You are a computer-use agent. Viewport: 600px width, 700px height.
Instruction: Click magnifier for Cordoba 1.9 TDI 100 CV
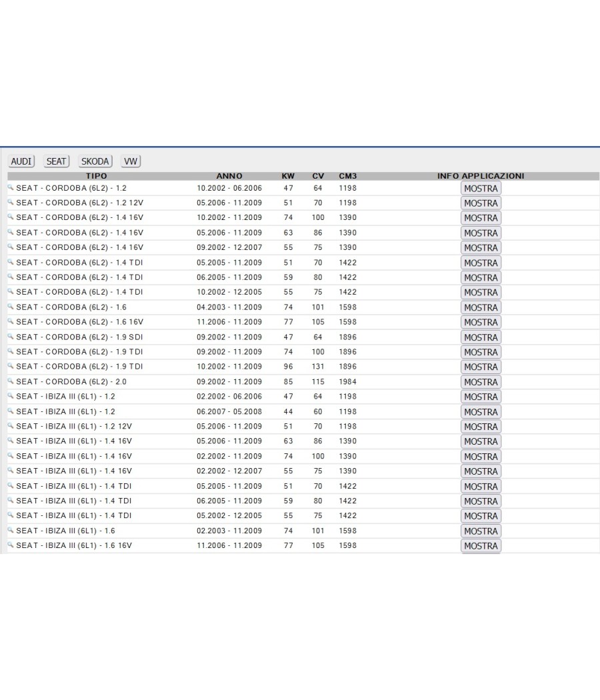(x=11, y=351)
